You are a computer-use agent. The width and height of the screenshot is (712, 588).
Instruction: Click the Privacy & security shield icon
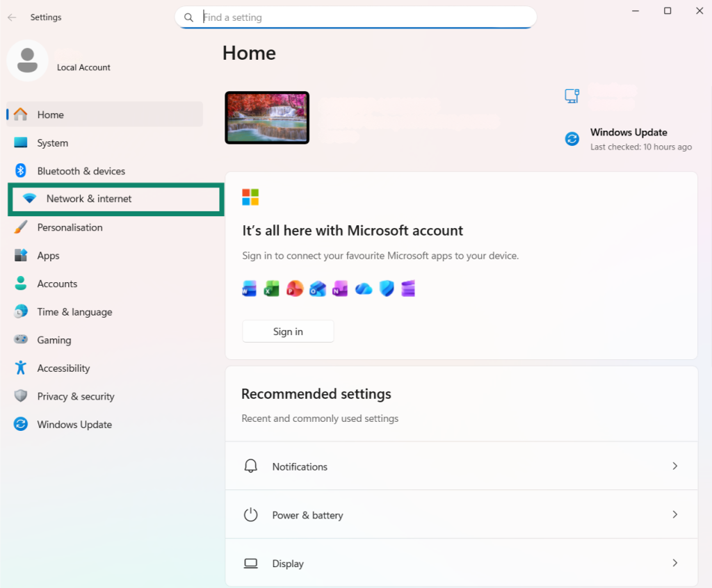[21, 396]
